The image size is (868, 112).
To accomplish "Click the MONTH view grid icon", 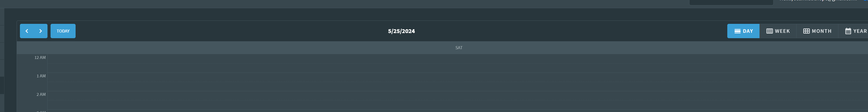I will tap(806, 31).
